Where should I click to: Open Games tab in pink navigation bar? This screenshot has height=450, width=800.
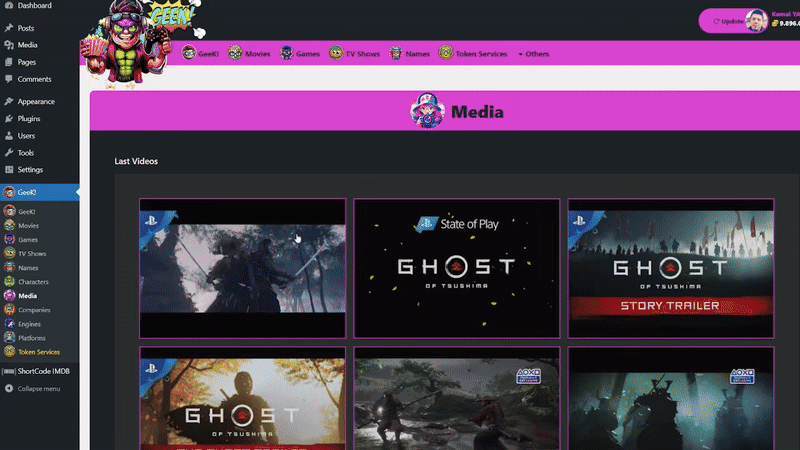[300, 53]
